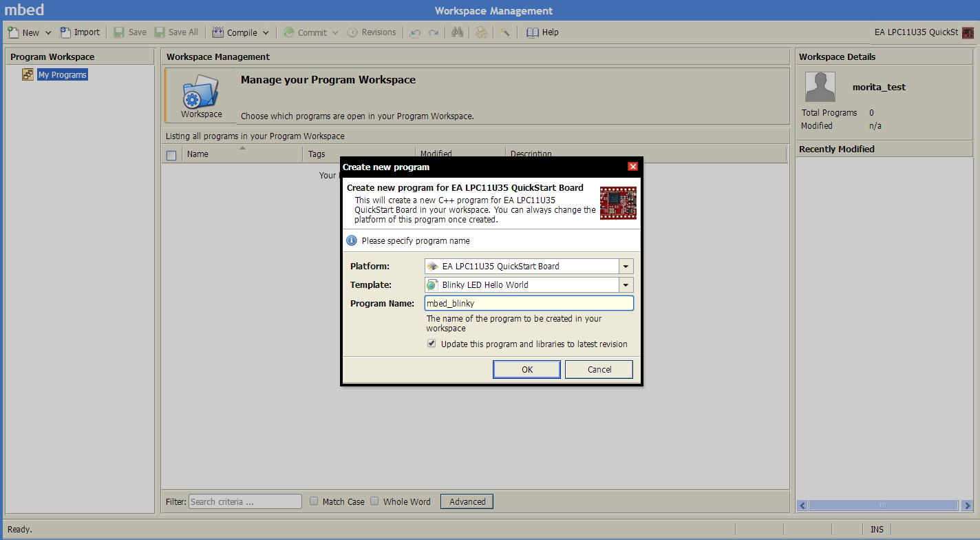The width and height of the screenshot is (980, 540).
Task: Click the New program toolbar button
Action: (24, 32)
